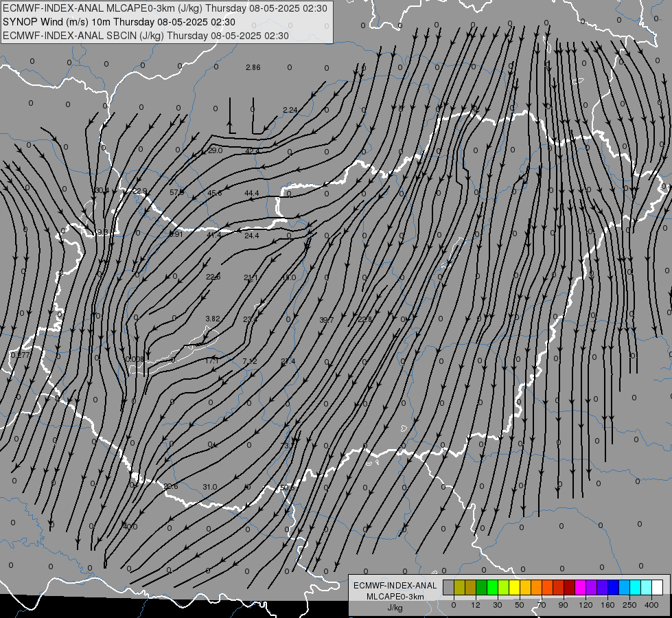The image size is (672, 618).
Task: Click the 2.86 value on the map
Action: 253,67
